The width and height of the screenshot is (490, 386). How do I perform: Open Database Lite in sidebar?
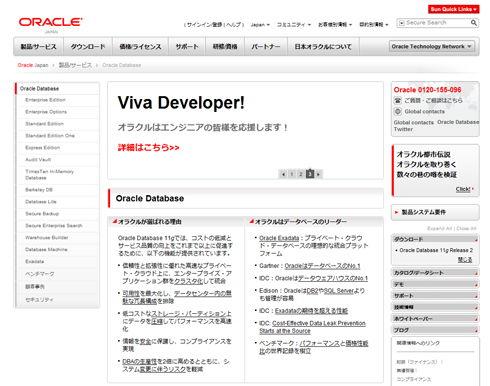pyautogui.click(x=41, y=202)
